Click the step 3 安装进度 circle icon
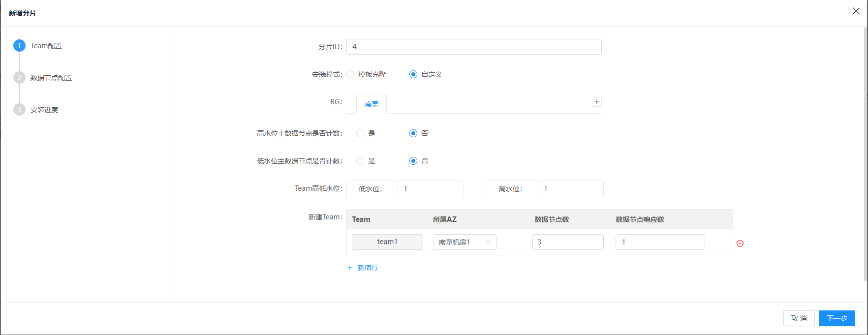868x335 pixels. 19,110
